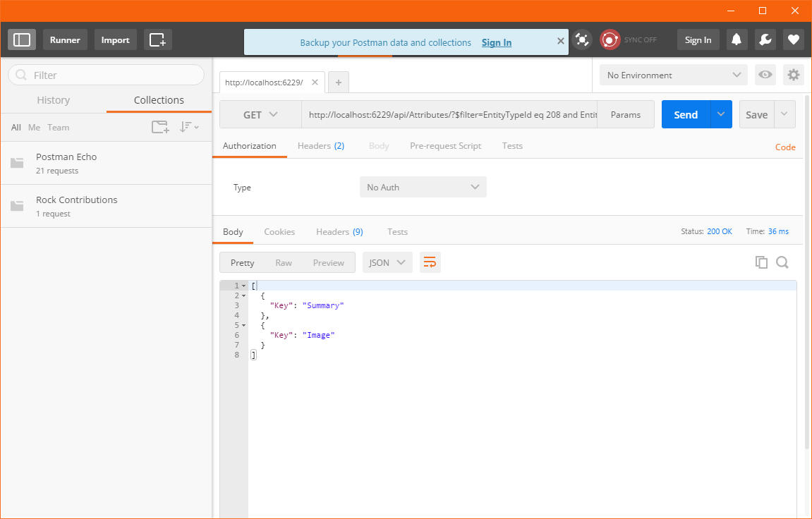Open settings wrench icon
The image size is (812, 519).
tap(765, 40)
